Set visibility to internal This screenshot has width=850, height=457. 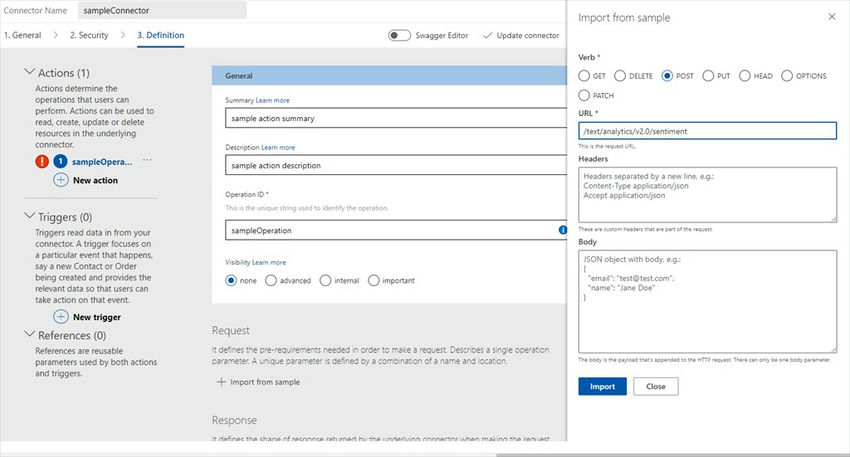pos(325,280)
